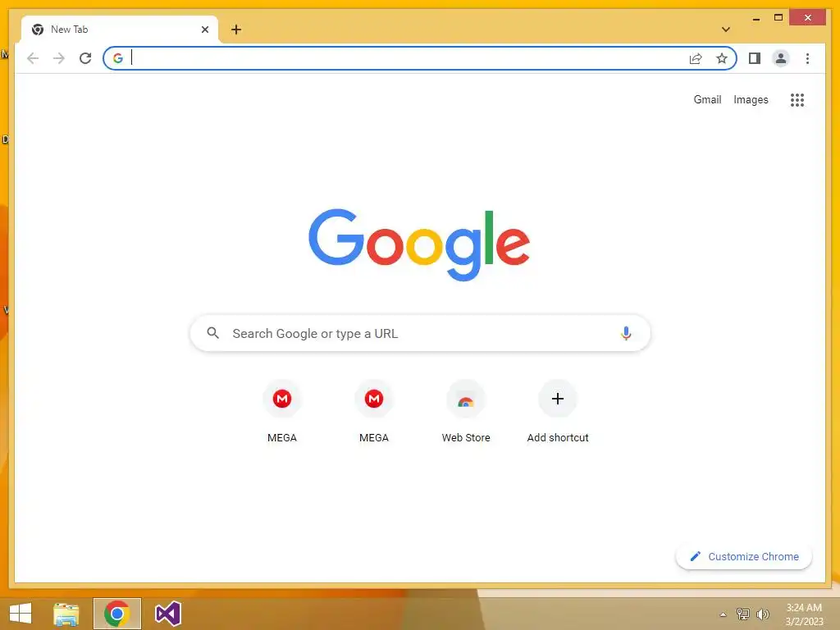Open the first MEGA shortcut

coord(282,412)
